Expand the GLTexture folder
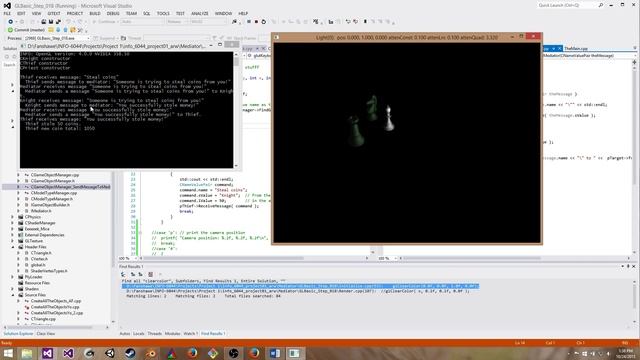The image size is (640, 360). (13, 241)
